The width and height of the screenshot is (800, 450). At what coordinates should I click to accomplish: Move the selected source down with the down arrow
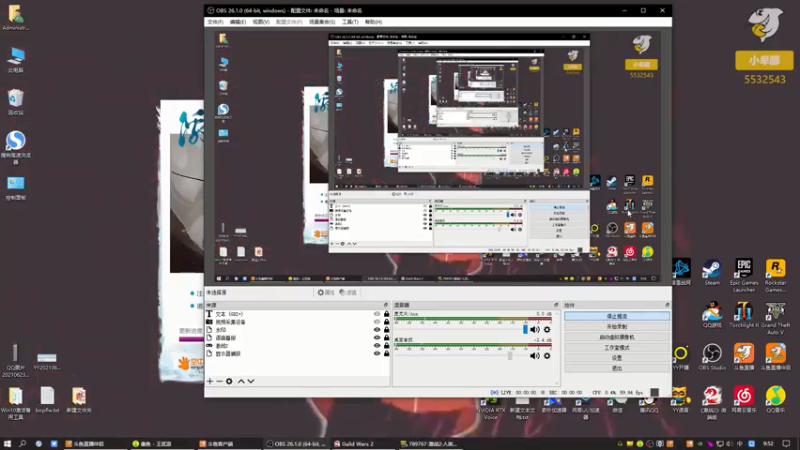251,381
